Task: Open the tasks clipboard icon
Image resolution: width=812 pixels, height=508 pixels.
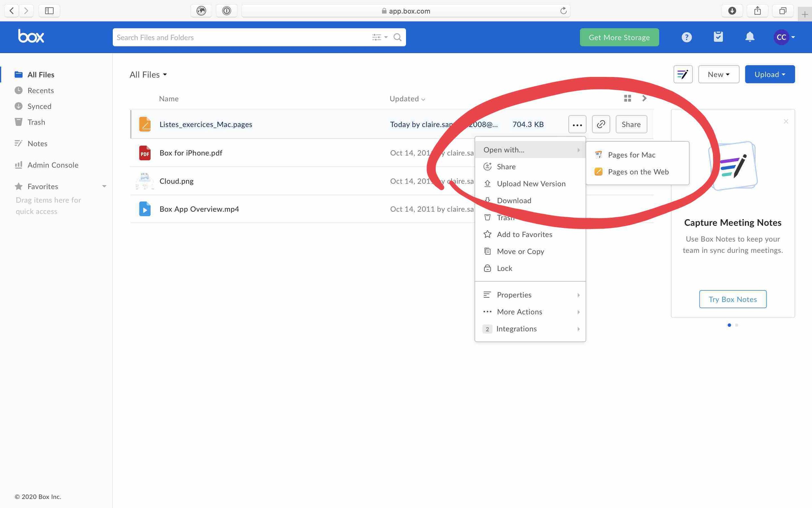Action: [718, 37]
